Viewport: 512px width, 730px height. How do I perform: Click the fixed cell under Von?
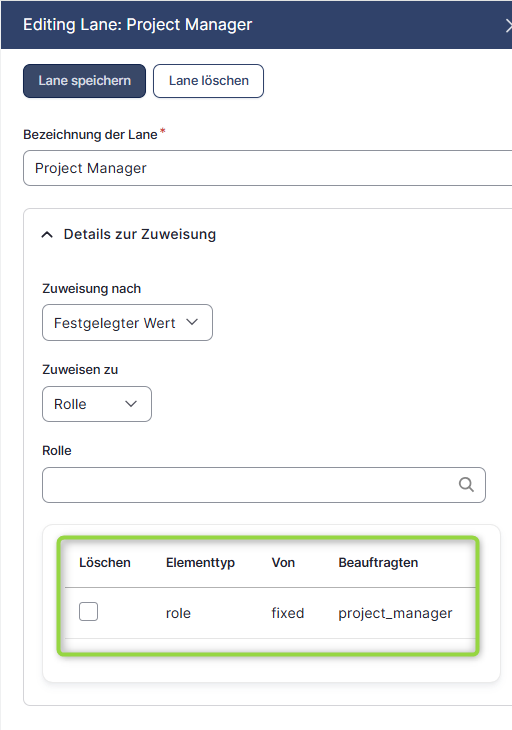tap(288, 613)
